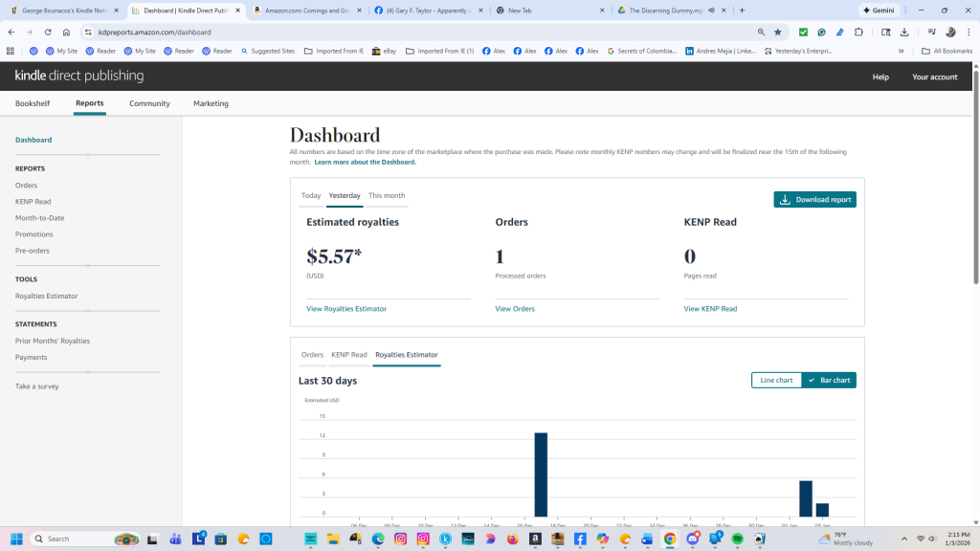Click the Gemini button in Chrome
This screenshot has height=551, width=980.
click(x=878, y=11)
